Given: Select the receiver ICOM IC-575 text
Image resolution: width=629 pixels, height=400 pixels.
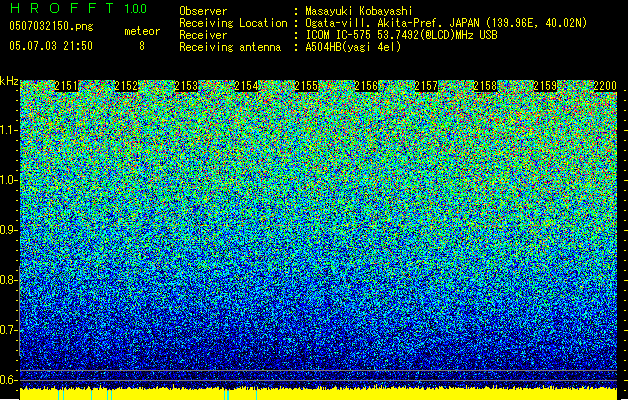Looking at the screenshot, I should pyautogui.click(x=339, y=35).
